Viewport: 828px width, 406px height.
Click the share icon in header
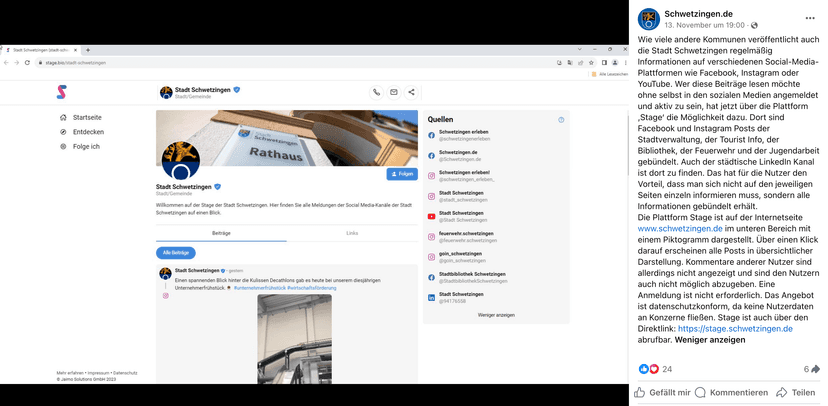(411, 92)
